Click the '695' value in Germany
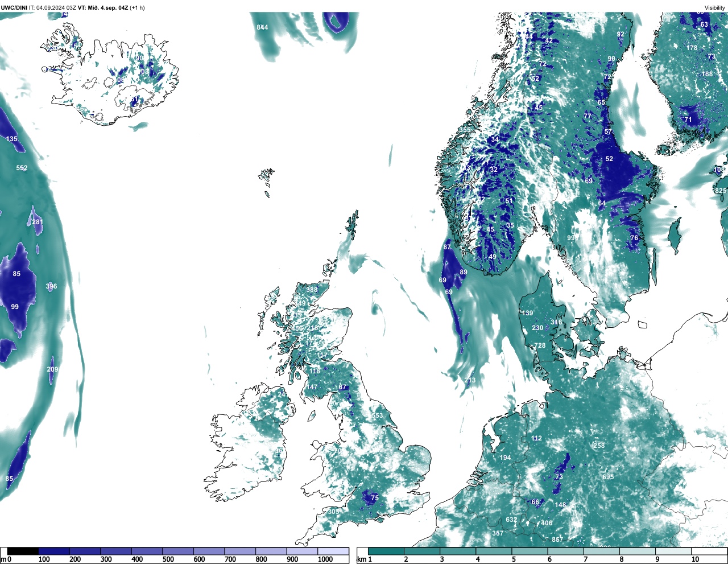The image size is (728, 564). [x=609, y=477]
